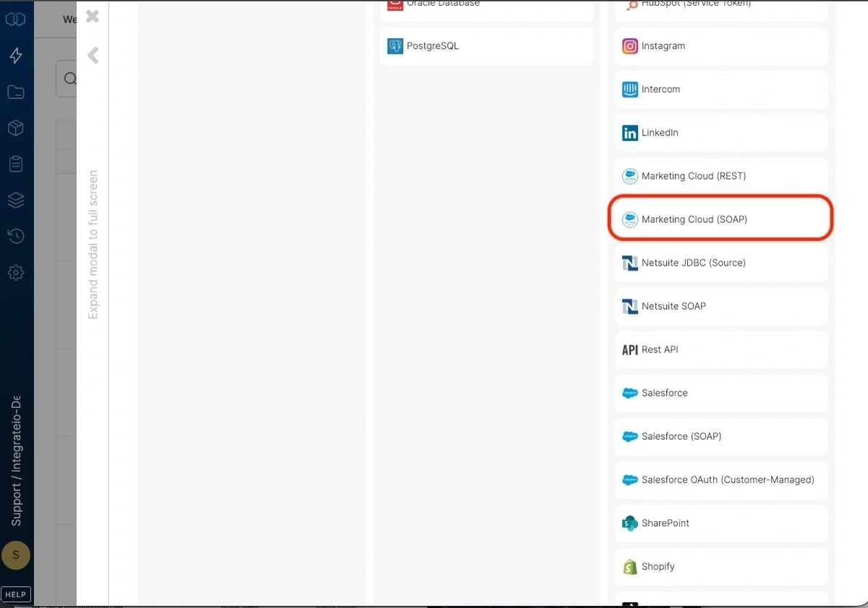Close the modal with the X icon
868x608 pixels.
(92, 16)
